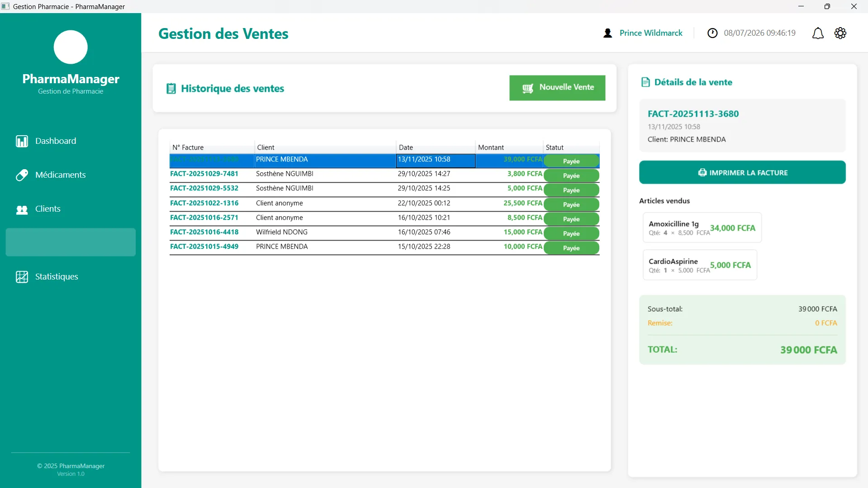Click Payée badge for FACT-20251015-4949
The image size is (868, 488).
click(x=571, y=248)
